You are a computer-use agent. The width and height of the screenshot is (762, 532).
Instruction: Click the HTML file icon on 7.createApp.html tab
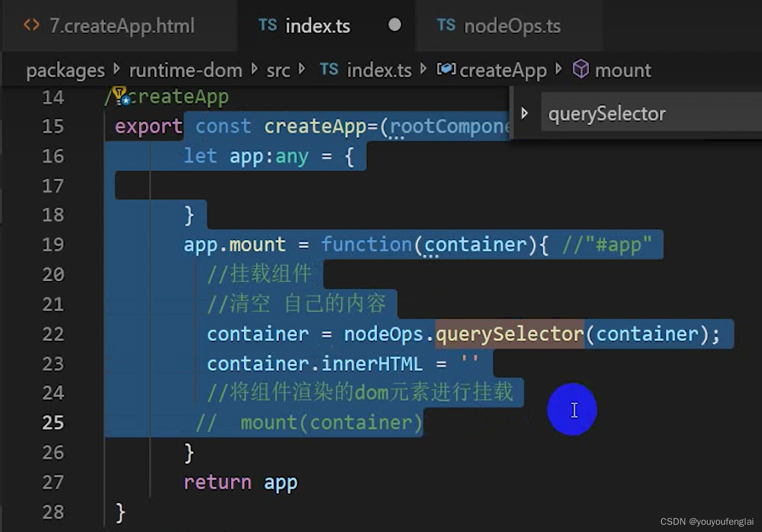(32, 25)
